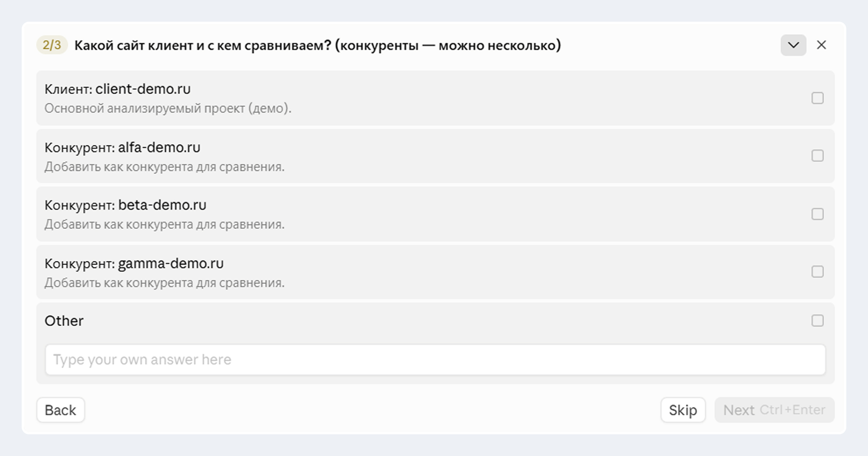Click the 2/3 step indicator badge
The width and height of the screenshot is (868, 456).
click(52, 45)
